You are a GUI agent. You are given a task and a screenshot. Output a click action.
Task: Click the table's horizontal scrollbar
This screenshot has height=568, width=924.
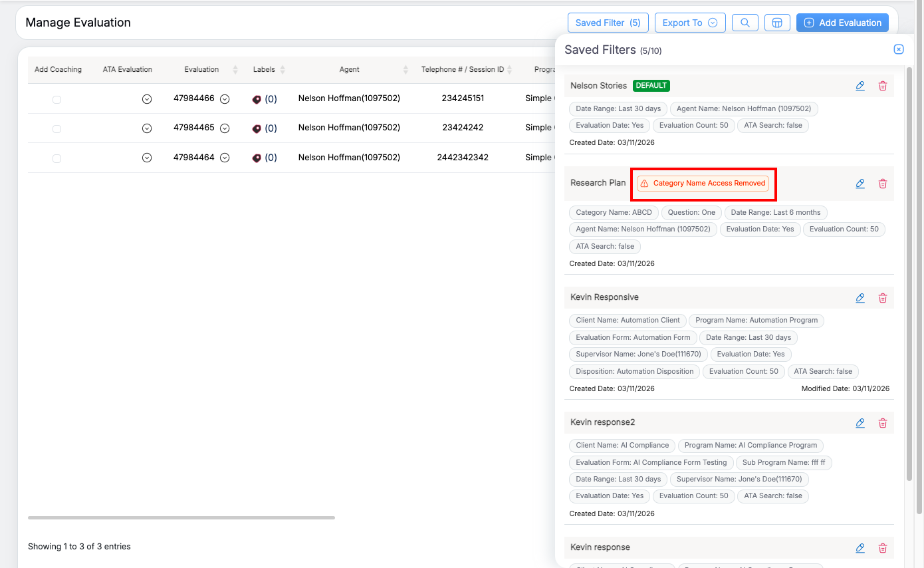[181, 517]
